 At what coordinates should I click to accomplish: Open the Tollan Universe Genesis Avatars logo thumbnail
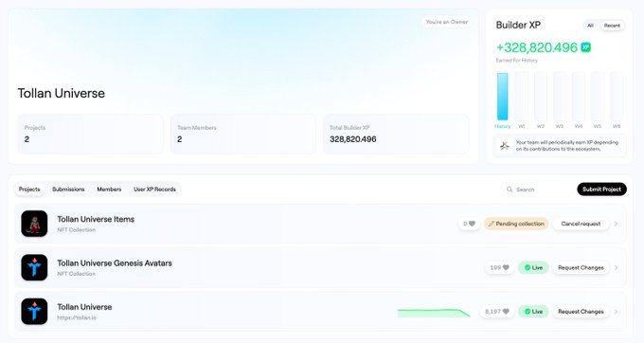click(34, 267)
